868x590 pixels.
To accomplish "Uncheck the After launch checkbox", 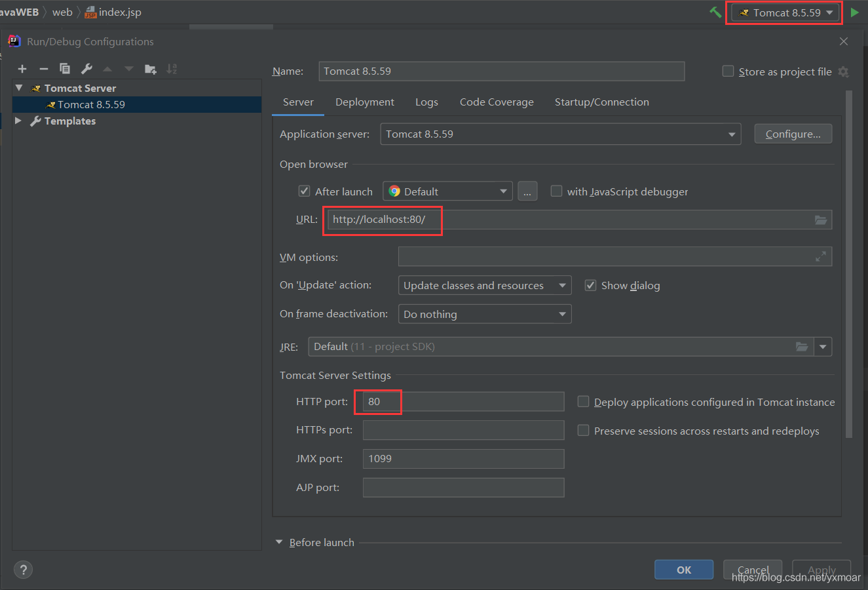I will (x=304, y=191).
